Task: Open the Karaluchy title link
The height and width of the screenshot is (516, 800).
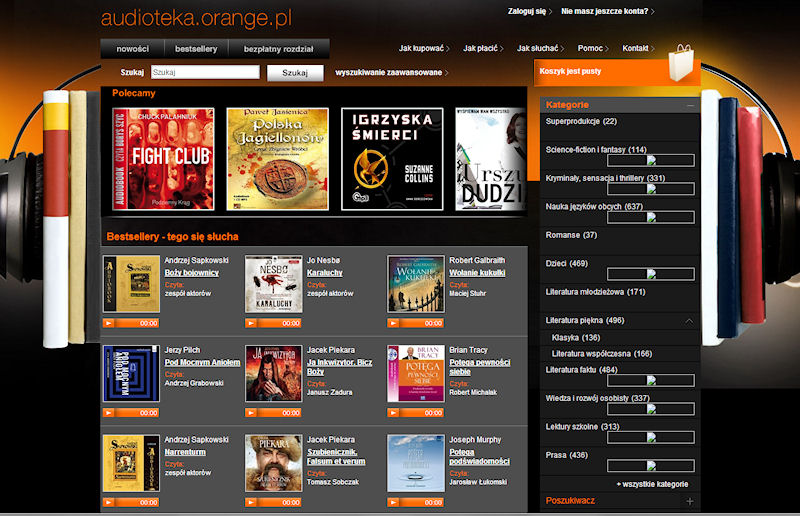Action: pyautogui.click(x=324, y=273)
